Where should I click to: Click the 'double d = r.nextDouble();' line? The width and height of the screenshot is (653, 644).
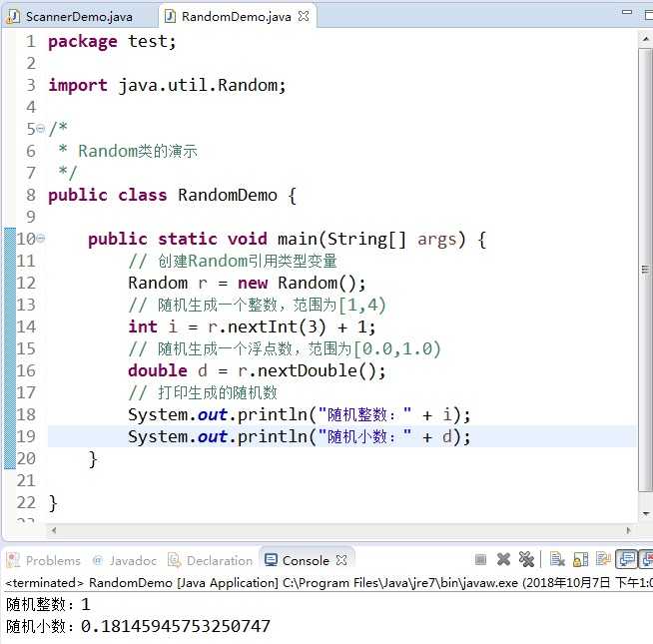coord(257,370)
